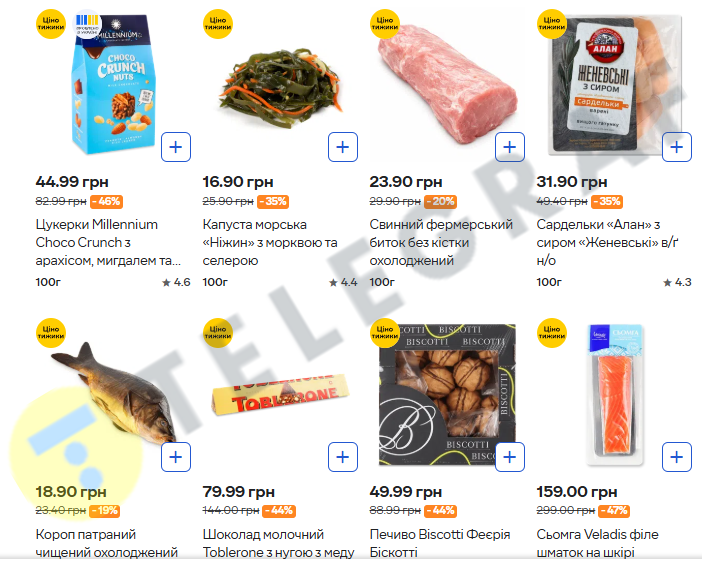The height and width of the screenshot is (566, 702).
Task: Open Цукерки Millennium Choco Crunch product link
Action: click(108, 242)
